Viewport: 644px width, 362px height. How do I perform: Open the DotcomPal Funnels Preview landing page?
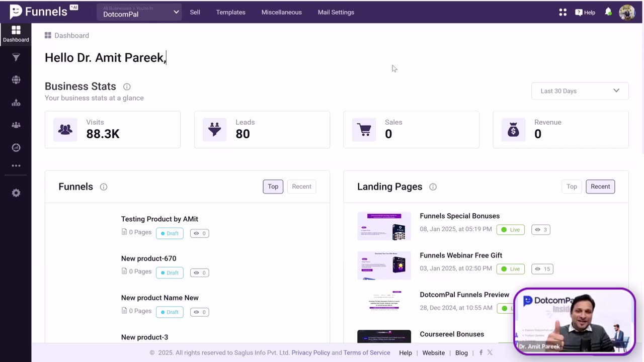pos(464,295)
